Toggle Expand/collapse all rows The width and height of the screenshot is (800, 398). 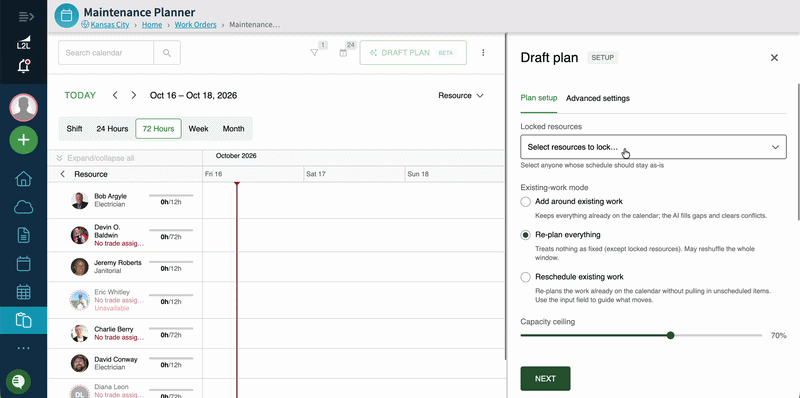tap(95, 158)
